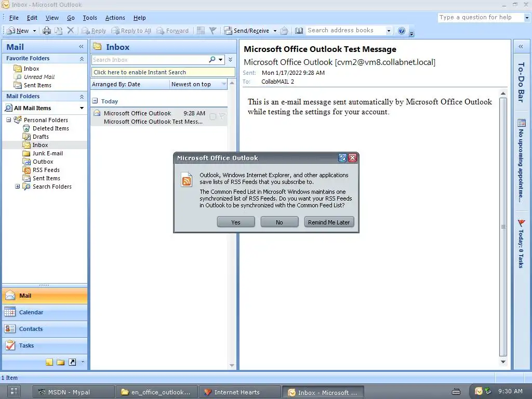
Task: Open the Search address books dropdown
Action: [x=389, y=31]
